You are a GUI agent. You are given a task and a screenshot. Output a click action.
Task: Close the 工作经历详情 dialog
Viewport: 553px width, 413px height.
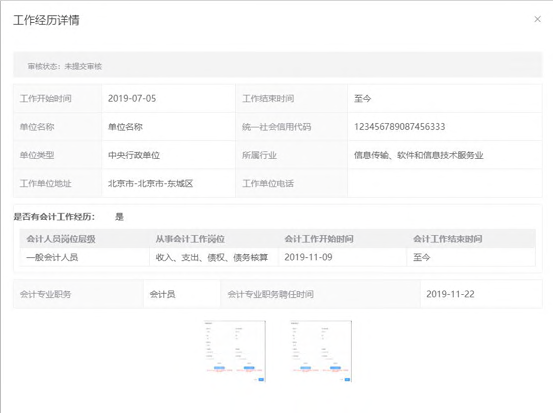pyautogui.click(x=537, y=19)
